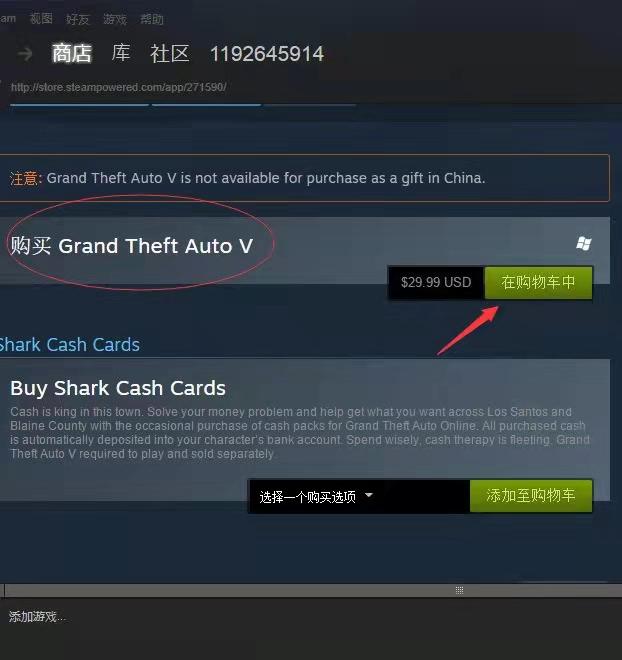Open the partially visible Steam menu
Image resolution: width=622 pixels, height=660 pixels.
click(8, 19)
